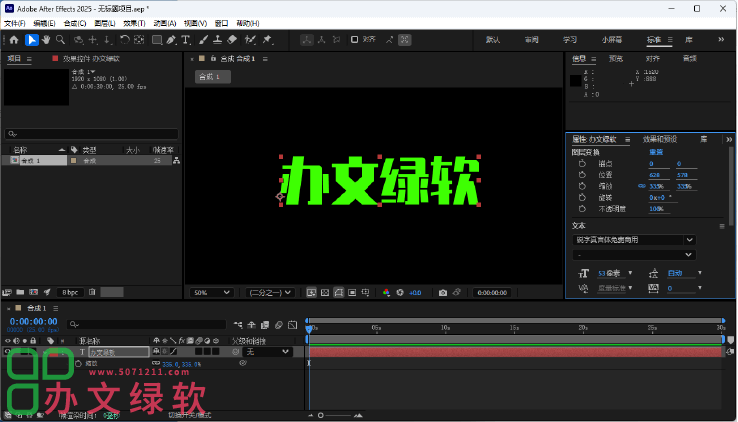Toggle the 缩放 stopwatch in properties panel
The height and width of the screenshot is (422, 738).
click(582, 186)
